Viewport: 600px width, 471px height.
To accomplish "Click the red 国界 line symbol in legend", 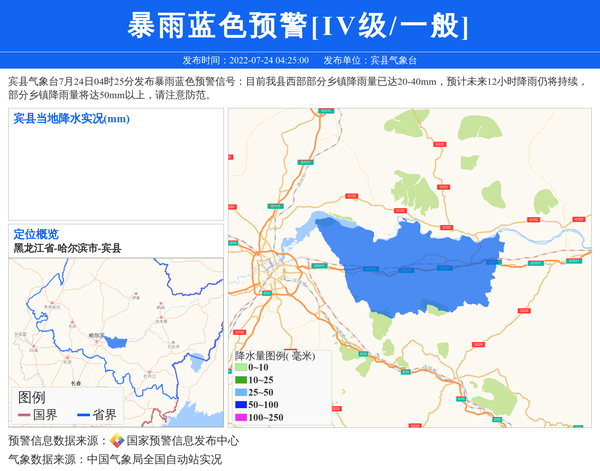I will 24,415.
